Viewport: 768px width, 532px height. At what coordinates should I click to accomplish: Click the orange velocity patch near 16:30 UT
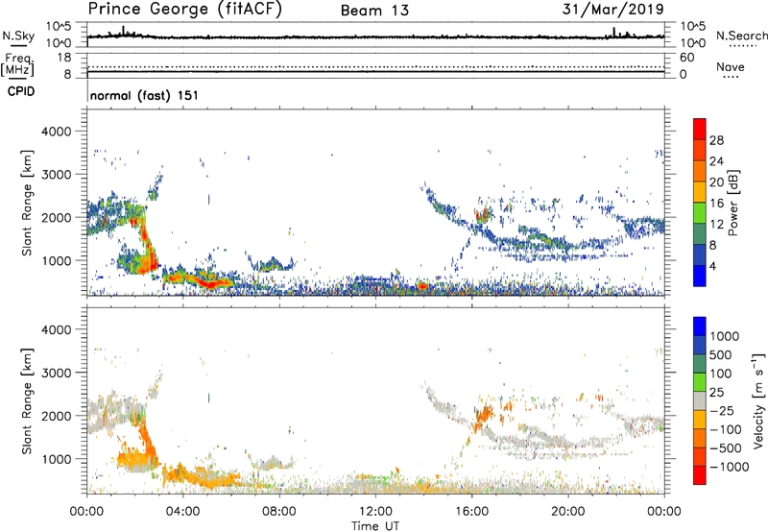click(484, 415)
